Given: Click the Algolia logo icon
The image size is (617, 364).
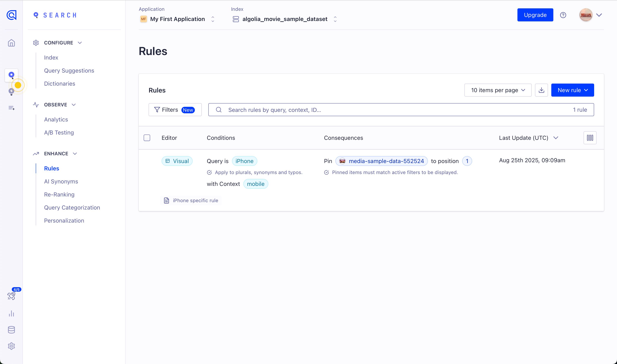Looking at the screenshot, I should click(11, 15).
